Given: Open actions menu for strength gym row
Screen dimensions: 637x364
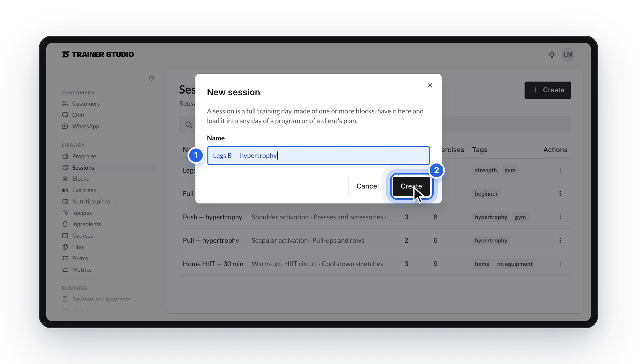Looking at the screenshot, I should 560,170.
